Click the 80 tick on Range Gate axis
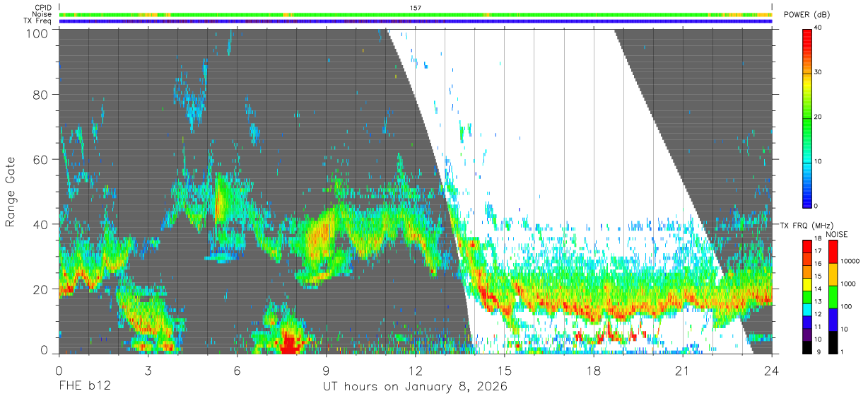Screen dimensions: 868x401 point(40,95)
